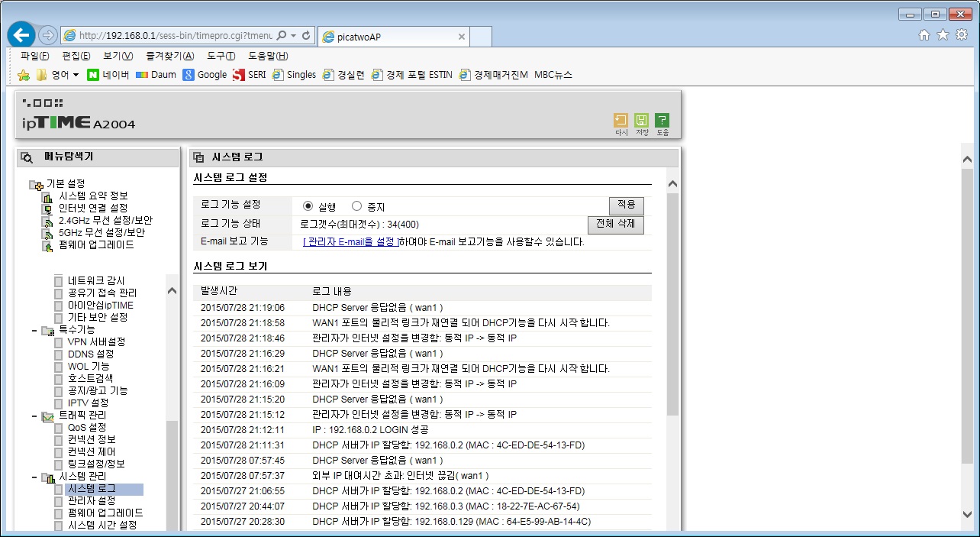The width and height of the screenshot is (980, 537).
Task: Open 펌웨어 업그레이드 under 기본 설정
Action: pyautogui.click(x=96, y=244)
